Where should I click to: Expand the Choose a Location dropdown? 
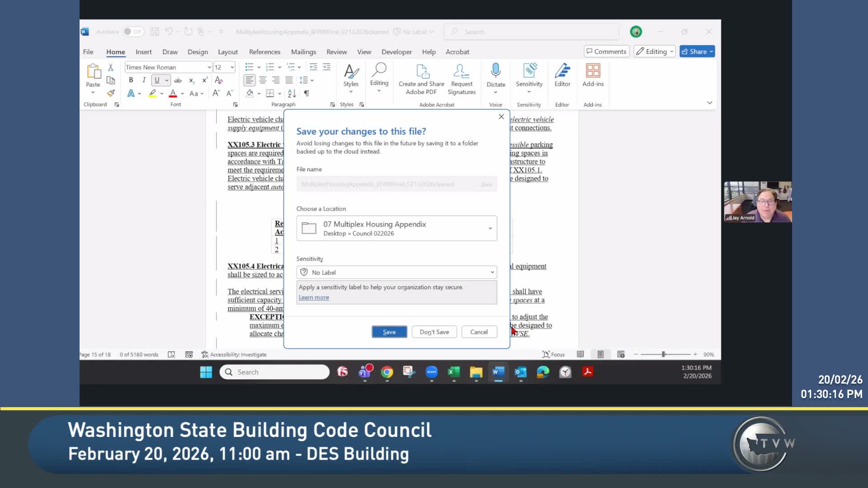[x=490, y=228]
